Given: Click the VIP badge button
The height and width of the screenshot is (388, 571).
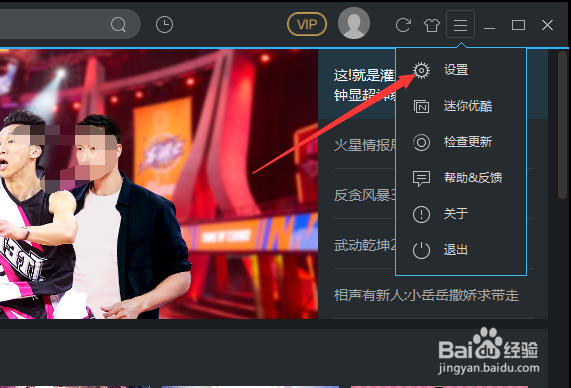Looking at the screenshot, I should coord(307,24).
